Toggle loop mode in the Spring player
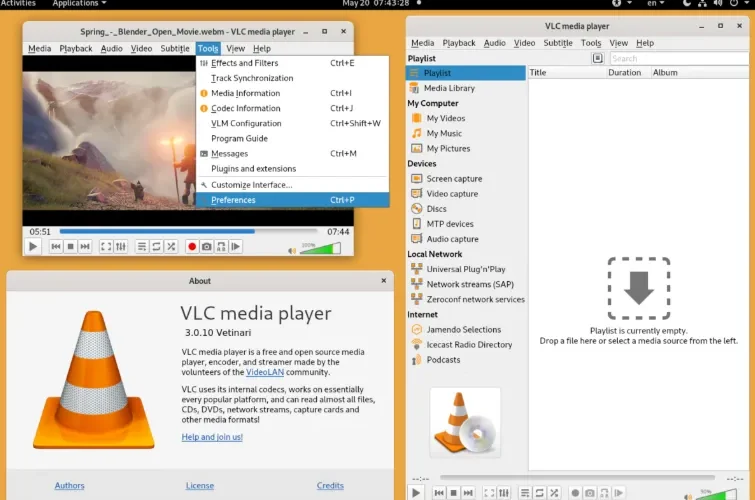755x500 pixels. click(156, 247)
